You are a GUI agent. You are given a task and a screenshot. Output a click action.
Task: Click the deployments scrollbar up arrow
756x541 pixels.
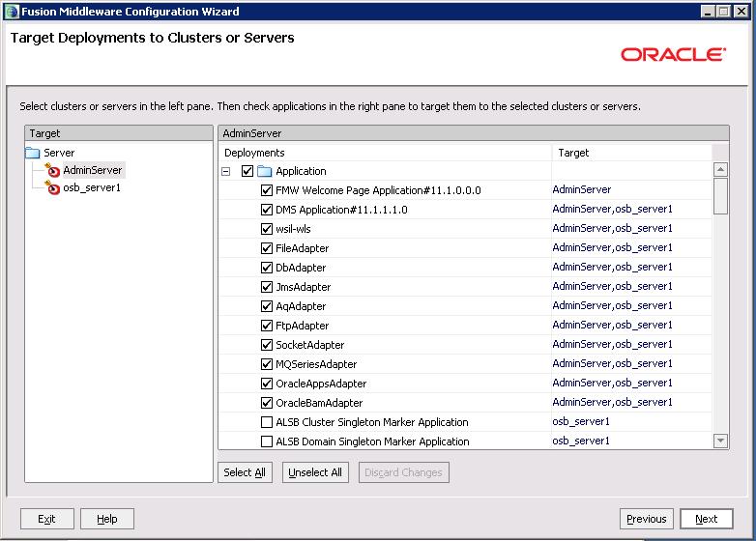click(x=720, y=170)
